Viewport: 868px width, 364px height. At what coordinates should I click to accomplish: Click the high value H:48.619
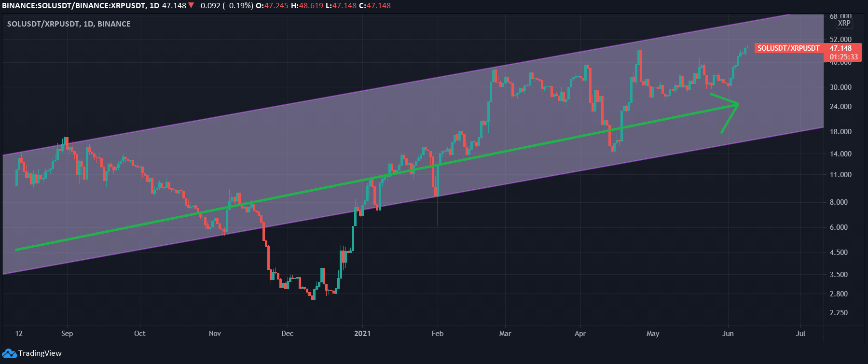[x=307, y=6]
